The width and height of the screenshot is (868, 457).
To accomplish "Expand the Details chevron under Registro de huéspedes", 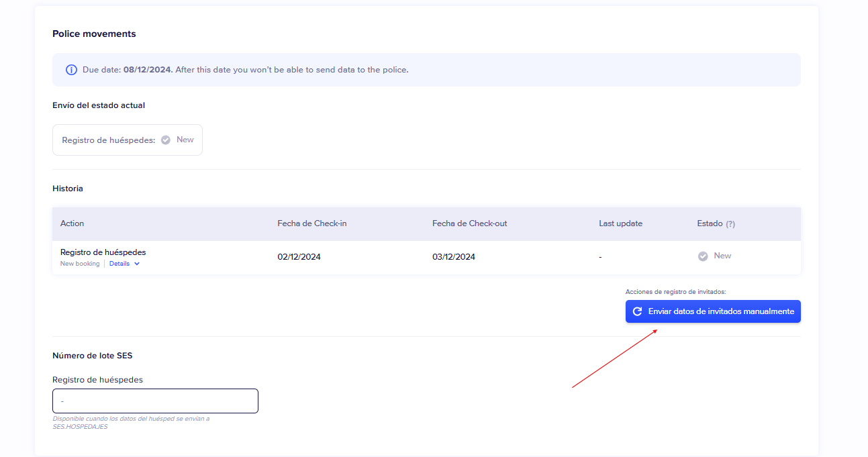I will pos(137,264).
